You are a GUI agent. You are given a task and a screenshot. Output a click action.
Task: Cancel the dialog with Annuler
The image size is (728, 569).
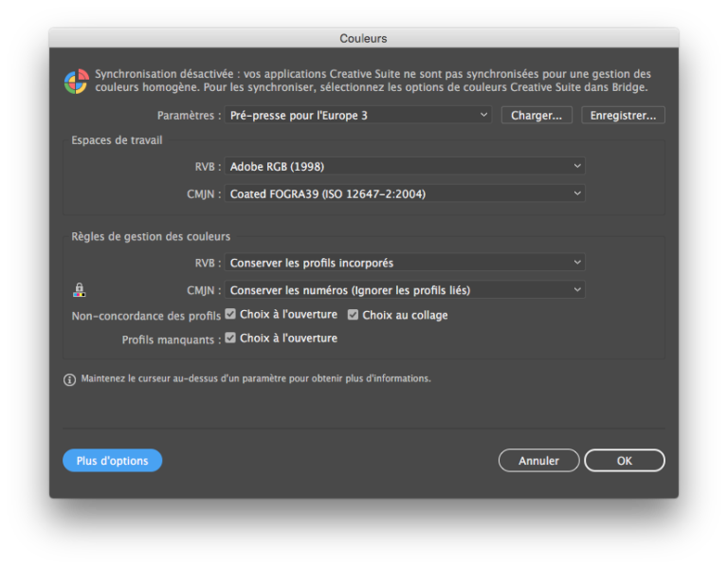pyautogui.click(x=538, y=461)
